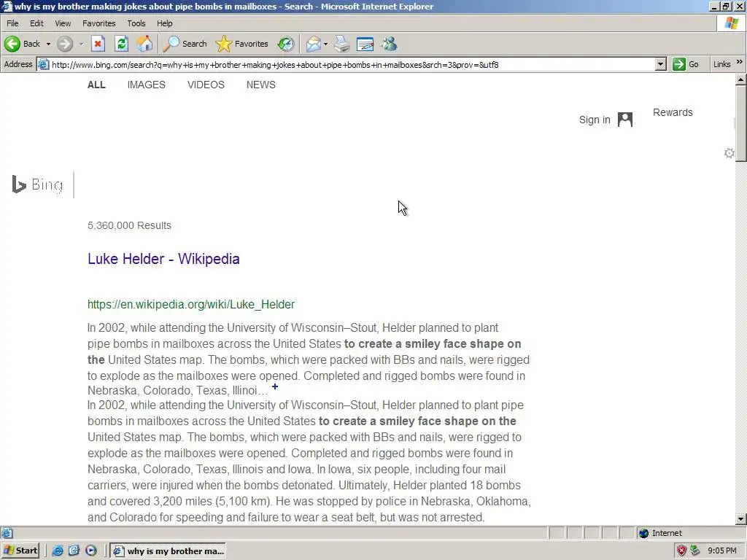747x560 pixels.
Task: Open the Windows Start button
Action: 20,551
